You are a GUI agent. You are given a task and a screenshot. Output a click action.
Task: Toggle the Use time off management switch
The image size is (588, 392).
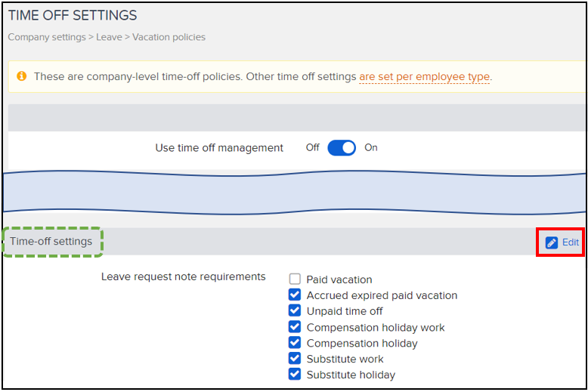pyautogui.click(x=342, y=148)
